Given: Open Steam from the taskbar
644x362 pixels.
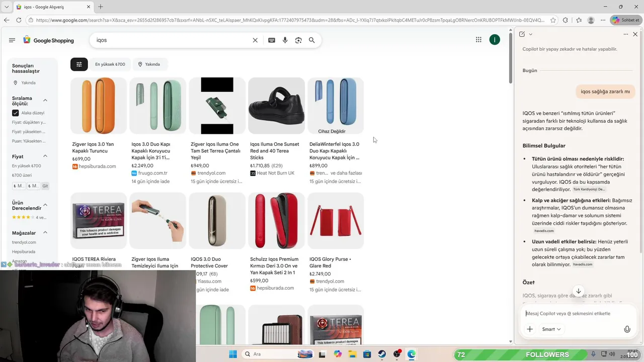Looking at the screenshot, I should coord(382,354).
